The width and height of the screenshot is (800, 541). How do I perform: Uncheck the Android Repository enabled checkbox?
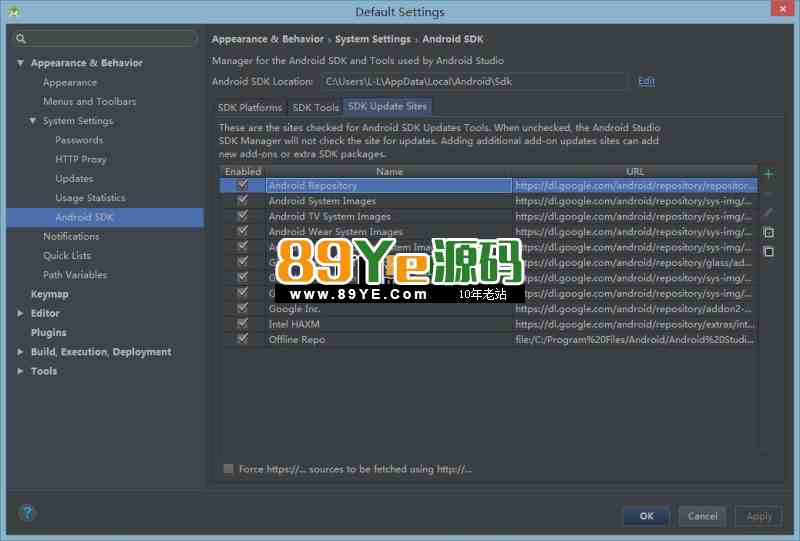click(x=243, y=185)
